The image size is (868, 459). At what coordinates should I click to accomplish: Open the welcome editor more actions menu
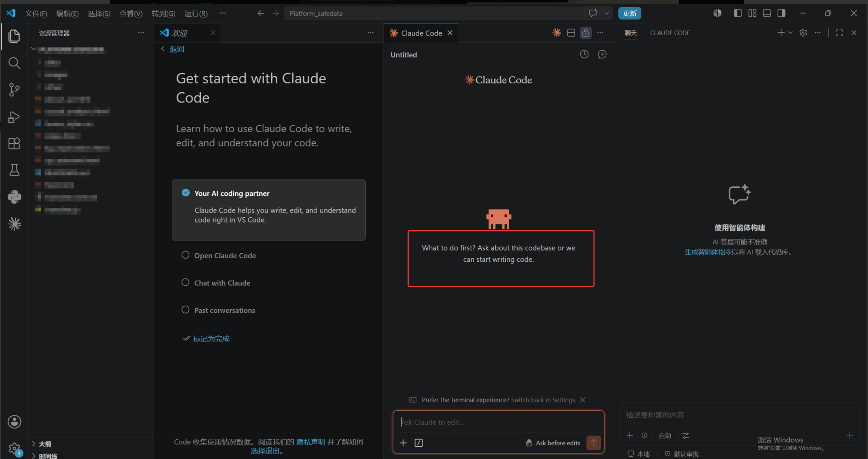(x=371, y=33)
